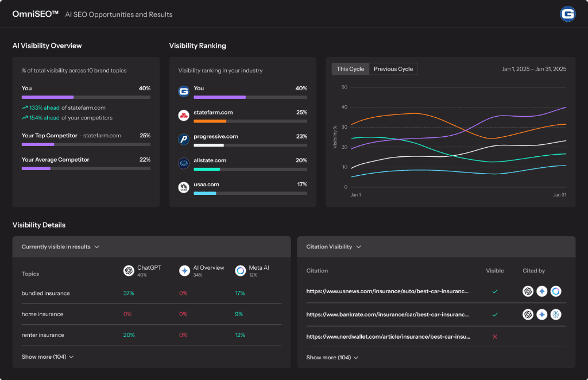Click the AI Overview cited-by icon for bankrate citation
This screenshot has height=380, width=588.
click(x=541, y=314)
